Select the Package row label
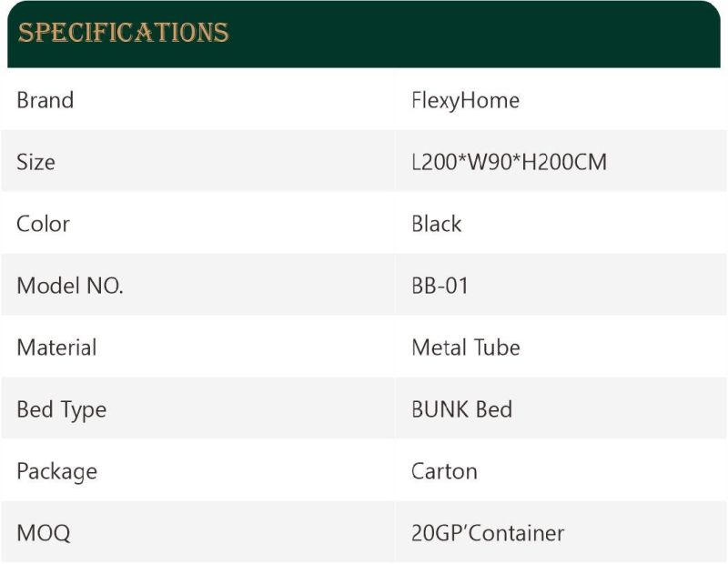The image size is (728, 564). coord(56,471)
